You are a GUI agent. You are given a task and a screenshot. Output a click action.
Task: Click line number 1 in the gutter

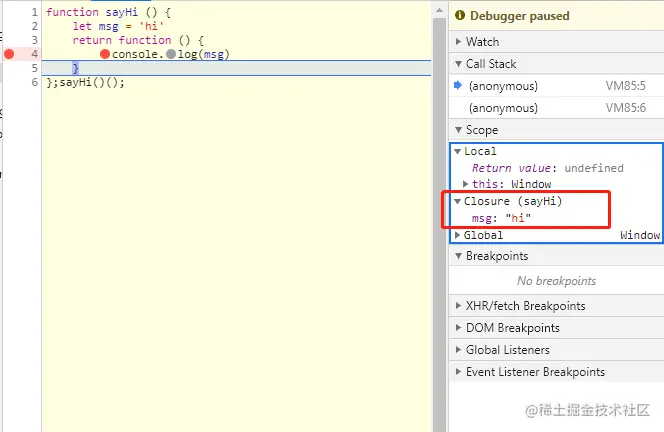coord(34,12)
